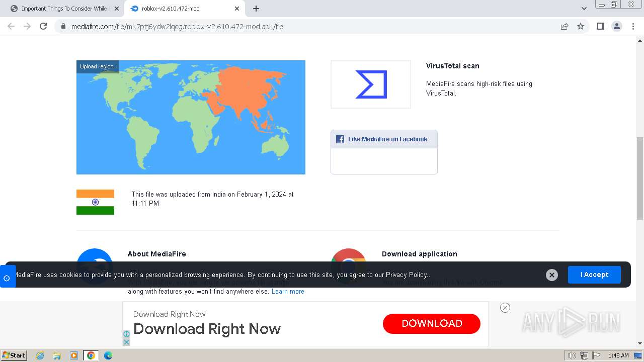
Task: Click the small ad close X icon
Action: coord(126,342)
